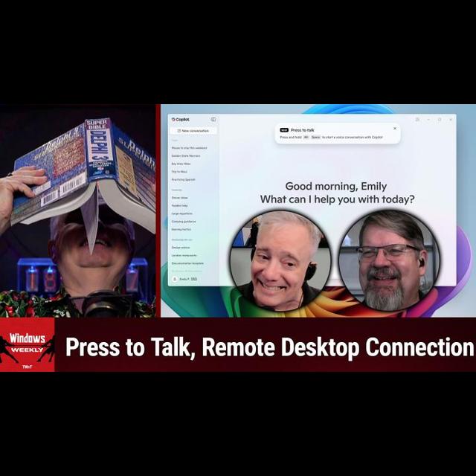Open the Emily P. account menu
476x476 pixels.
184,279
